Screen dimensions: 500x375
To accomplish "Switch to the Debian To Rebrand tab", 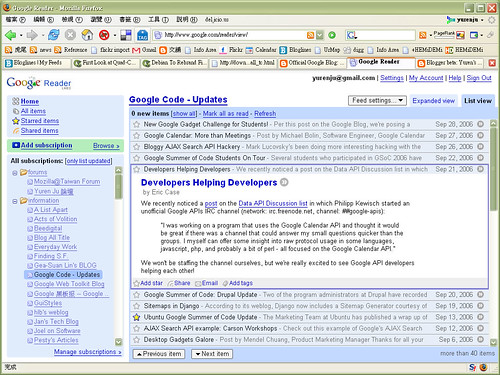I will tap(175, 63).
